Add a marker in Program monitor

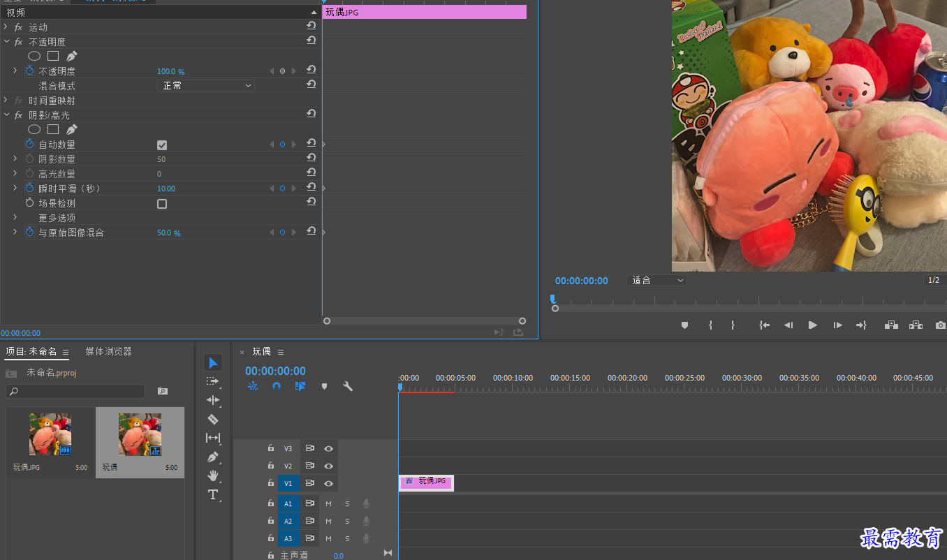pyautogui.click(x=684, y=325)
